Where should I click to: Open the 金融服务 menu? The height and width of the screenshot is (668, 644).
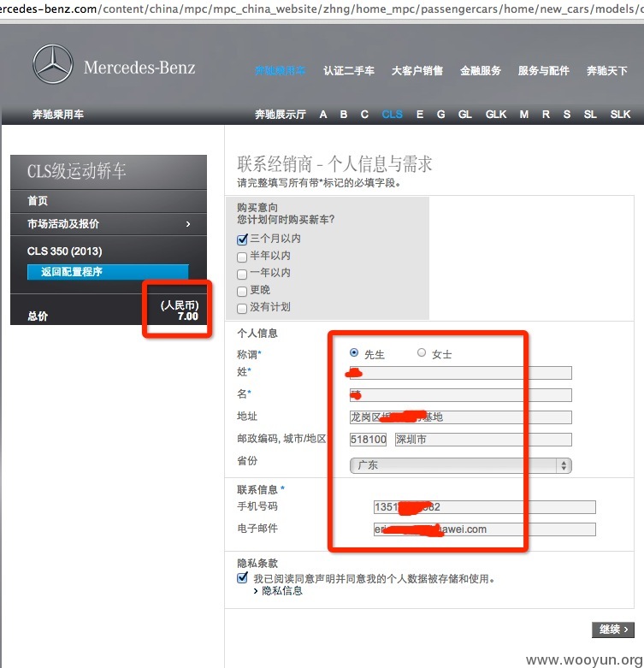point(481,71)
